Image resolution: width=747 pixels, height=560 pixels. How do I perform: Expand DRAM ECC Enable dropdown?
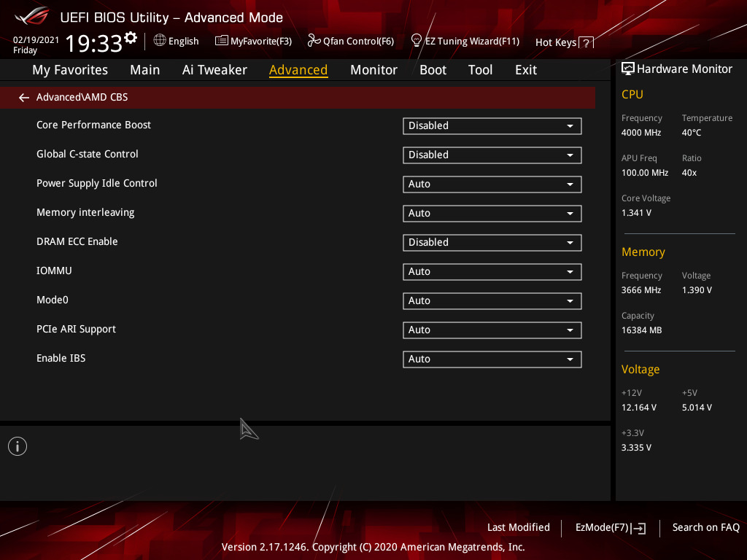point(492,243)
